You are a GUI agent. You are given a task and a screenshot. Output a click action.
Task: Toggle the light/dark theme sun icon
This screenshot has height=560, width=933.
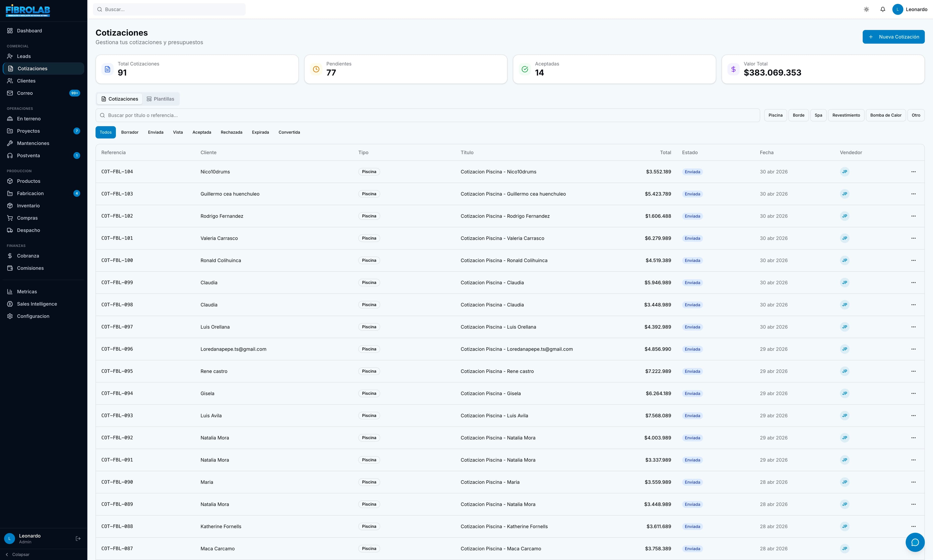point(866,9)
